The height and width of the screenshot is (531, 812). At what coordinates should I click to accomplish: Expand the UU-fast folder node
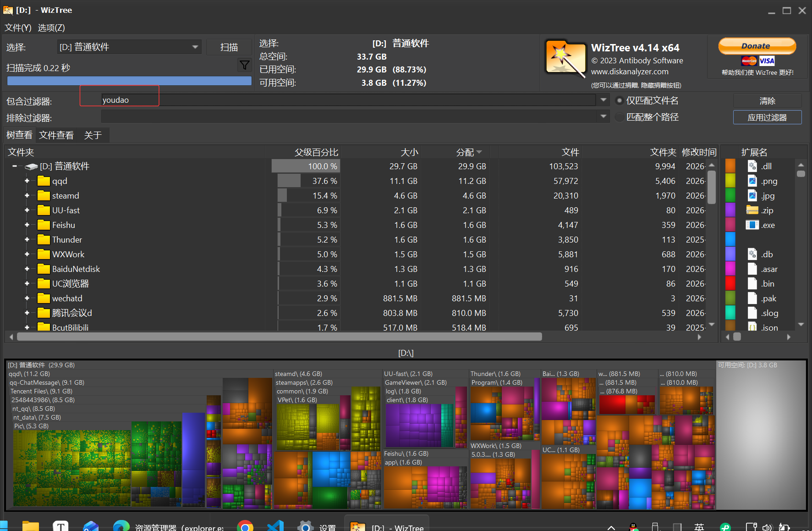pos(27,210)
